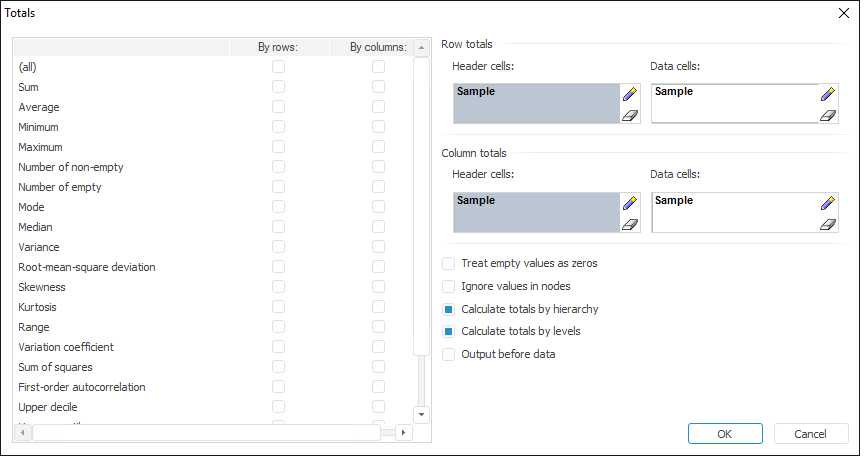Viewport: 864px width, 457px height.
Task: Close the Totals dialog window
Action: pyautogui.click(x=843, y=13)
